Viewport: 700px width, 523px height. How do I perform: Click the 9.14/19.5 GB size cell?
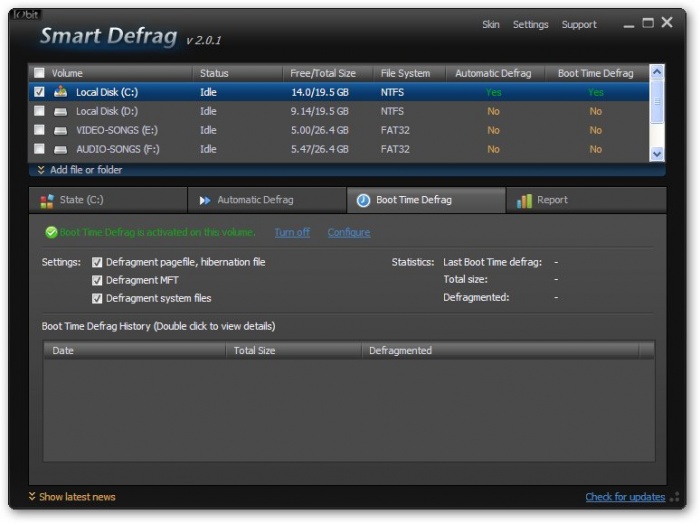click(x=320, y=111)
